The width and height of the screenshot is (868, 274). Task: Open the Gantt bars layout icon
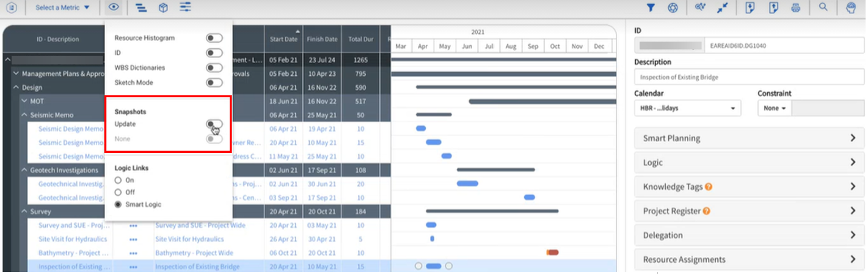[141, 7]
